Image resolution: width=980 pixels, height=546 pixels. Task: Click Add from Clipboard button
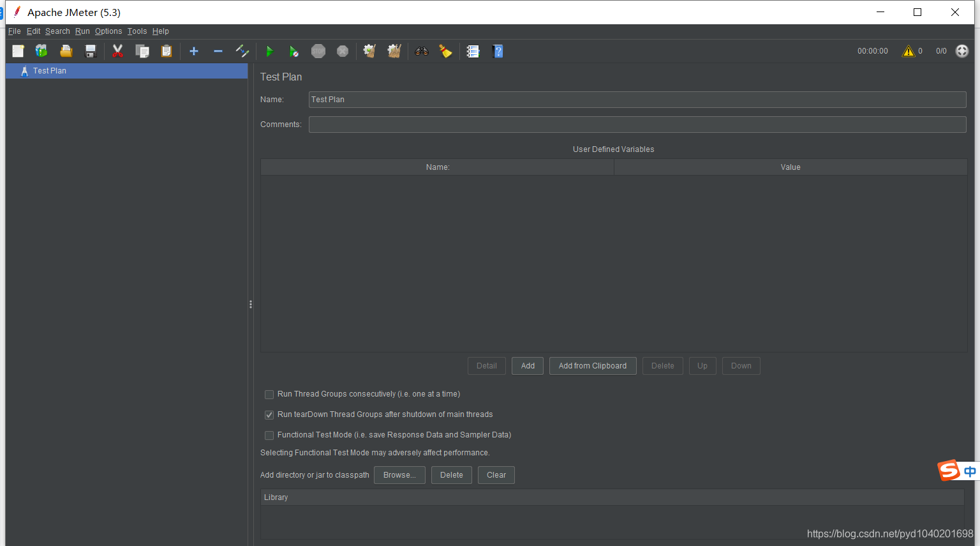click(x=593, y=366)
